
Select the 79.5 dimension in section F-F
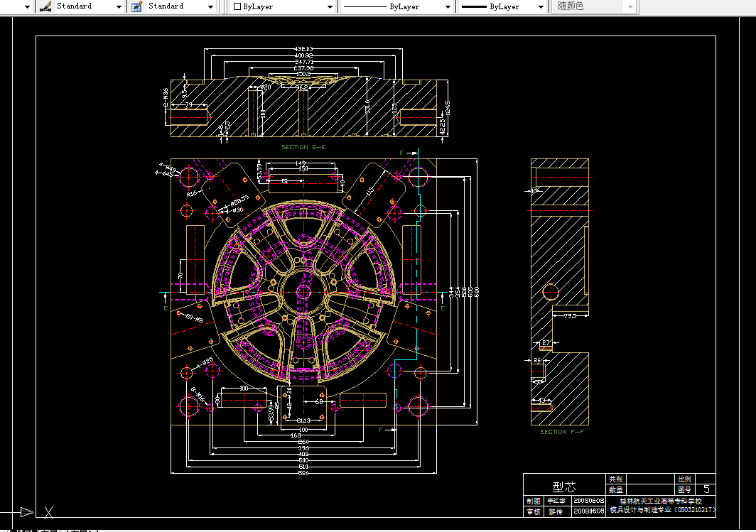(x=571, y=316)
